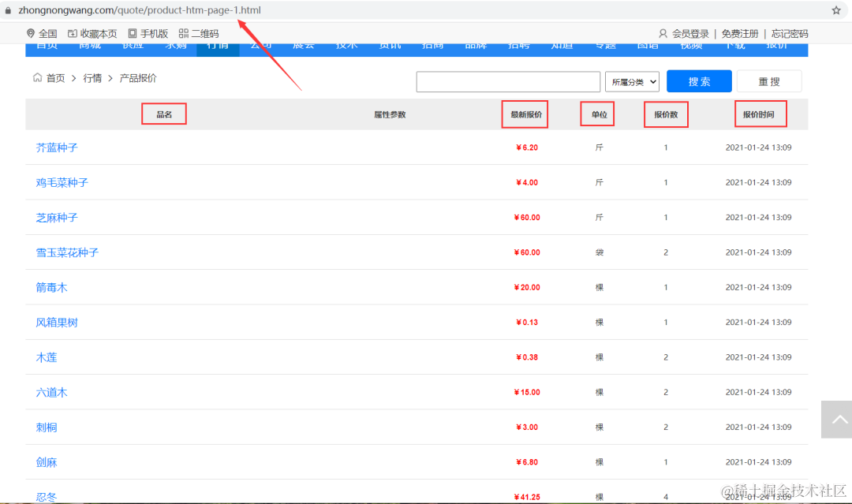This screenshot has height=504, width=852.
Task: Open the 箭毒木 product link
Action: [x=51, y=287]
